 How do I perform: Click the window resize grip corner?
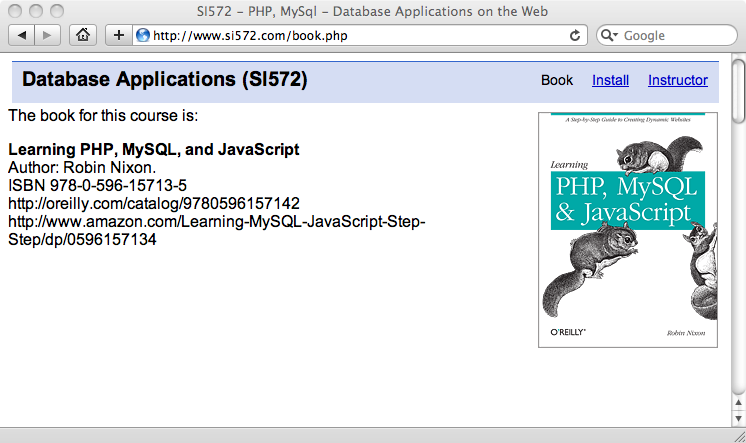click(x=739, y=436)
